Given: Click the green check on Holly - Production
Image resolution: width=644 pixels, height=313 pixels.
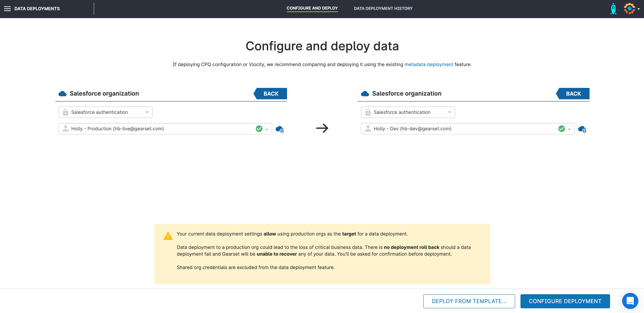Looking at the screenshot, I should tap(259, 128).
